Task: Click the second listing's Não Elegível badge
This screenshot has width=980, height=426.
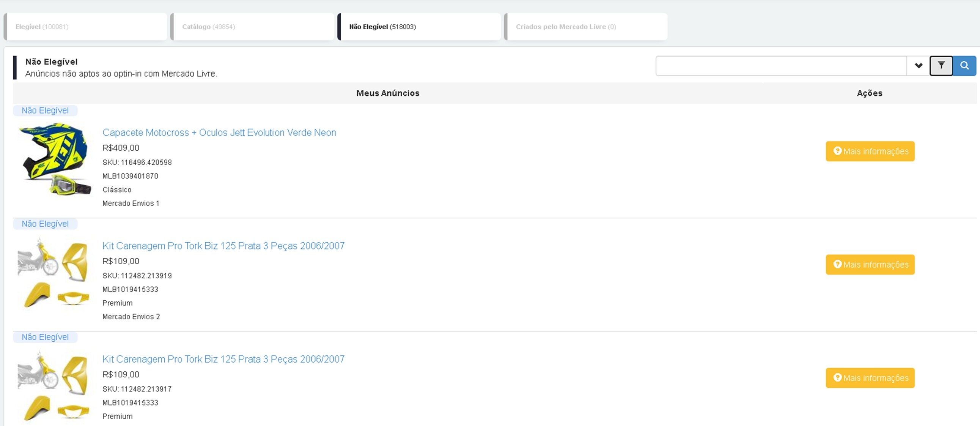Action: point(45,224)
